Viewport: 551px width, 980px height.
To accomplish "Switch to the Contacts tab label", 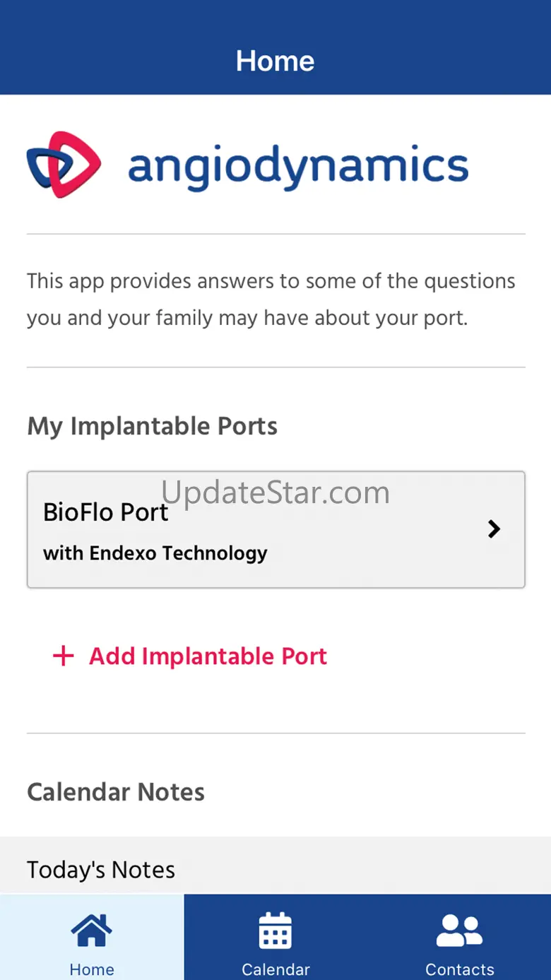I will coord(459,969).
